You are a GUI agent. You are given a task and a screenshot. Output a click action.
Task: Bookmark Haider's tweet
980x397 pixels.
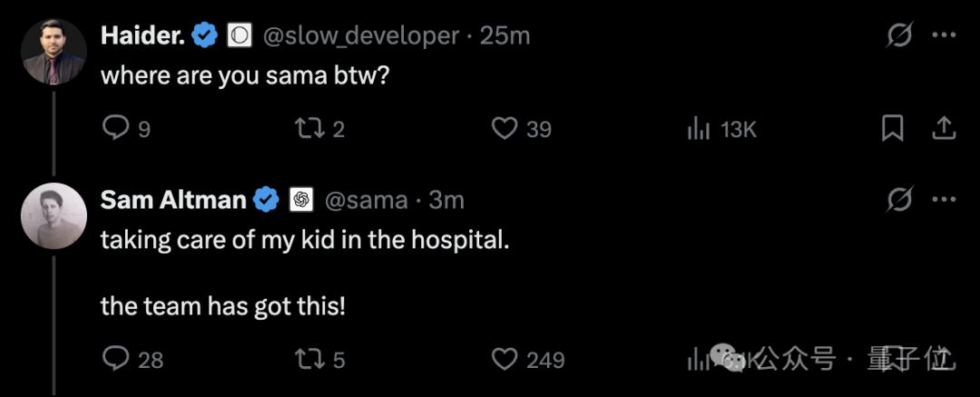[893, 129]
